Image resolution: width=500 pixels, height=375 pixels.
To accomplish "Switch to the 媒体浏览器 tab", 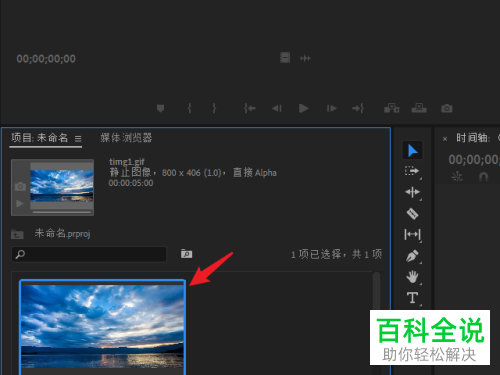I will (x=126, y=138).
